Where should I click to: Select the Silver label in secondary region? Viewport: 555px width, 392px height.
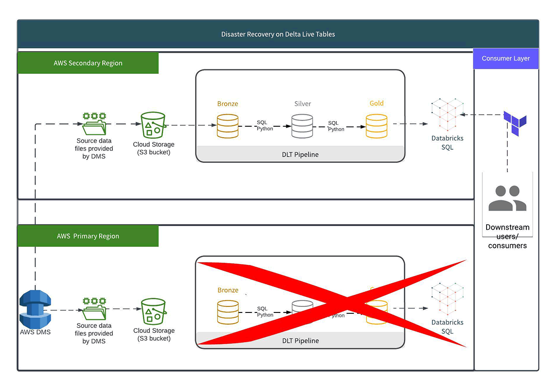coord(302,104)
